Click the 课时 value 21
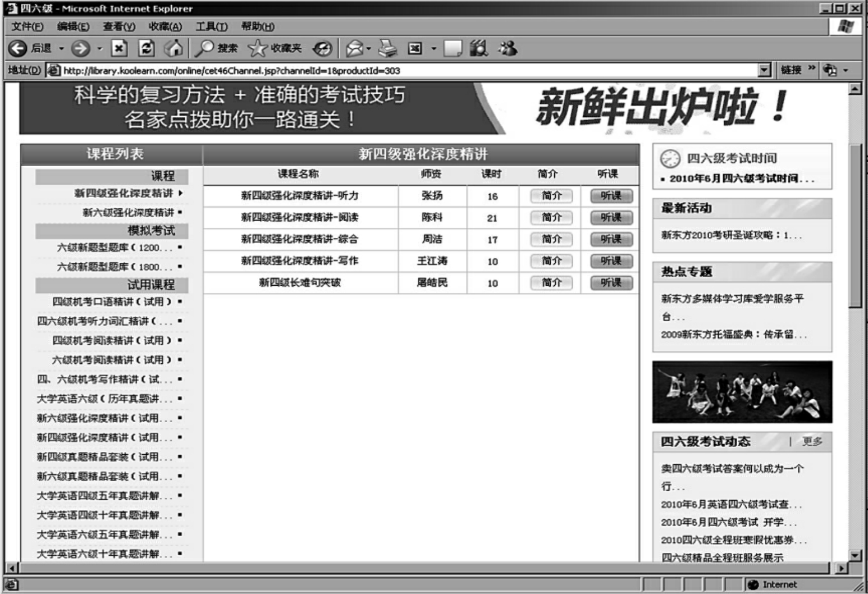Screen dimensions: 868x594 pyautogui.click(x=492, y=218)
